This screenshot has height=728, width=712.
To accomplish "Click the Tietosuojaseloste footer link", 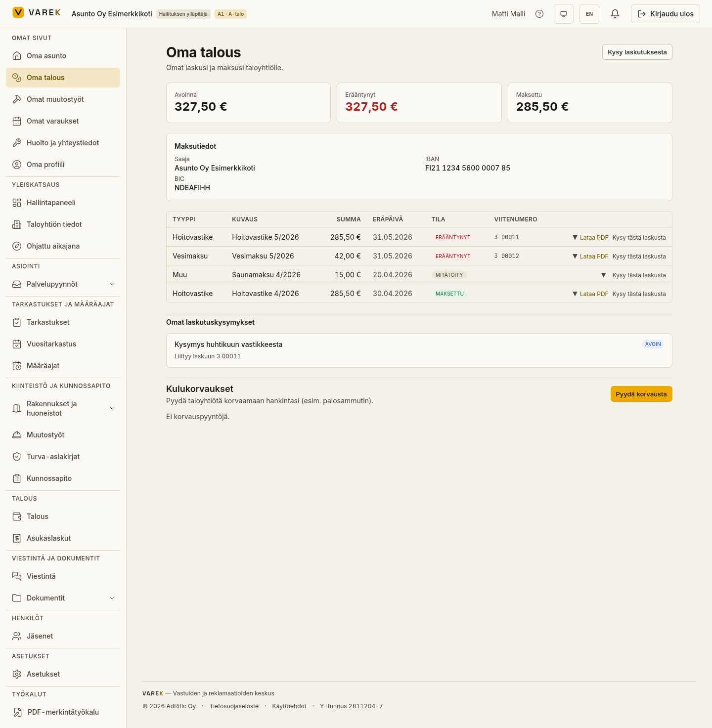I will tap(234, 706).
